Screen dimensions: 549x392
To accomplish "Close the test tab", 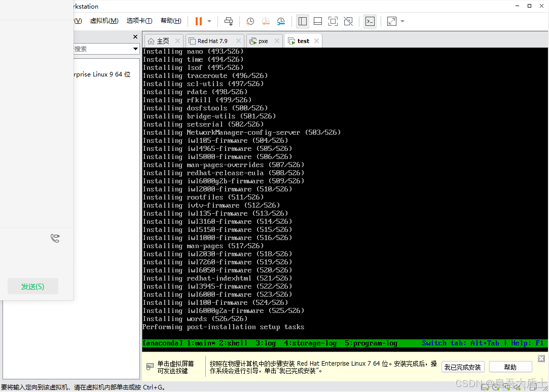I will [316, 41].
